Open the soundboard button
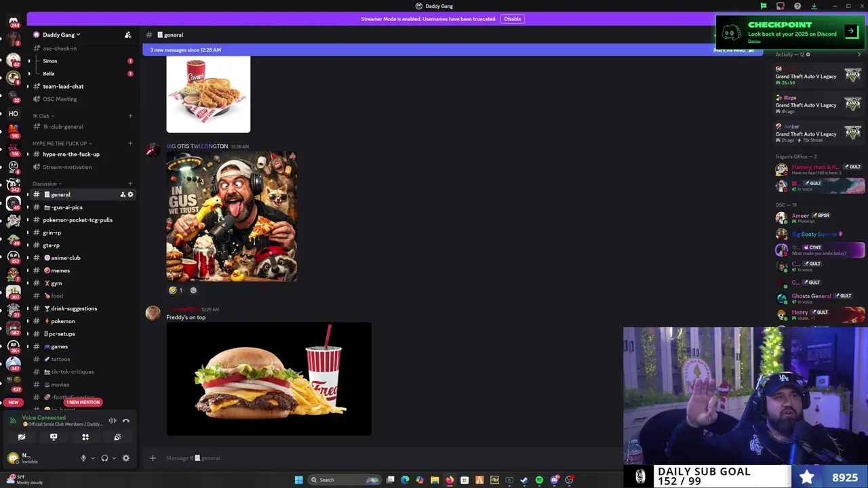Viewport: 868px width, 488px height. 117,437
